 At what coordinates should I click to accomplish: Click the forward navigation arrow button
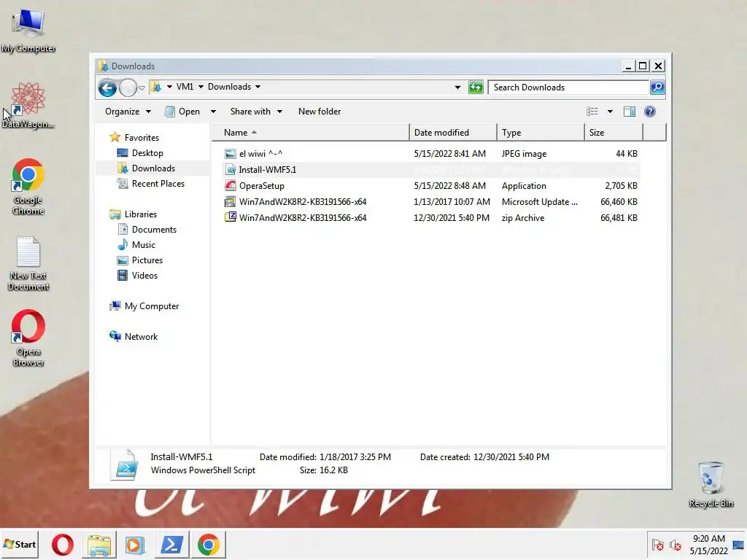[x=128, y=87]
